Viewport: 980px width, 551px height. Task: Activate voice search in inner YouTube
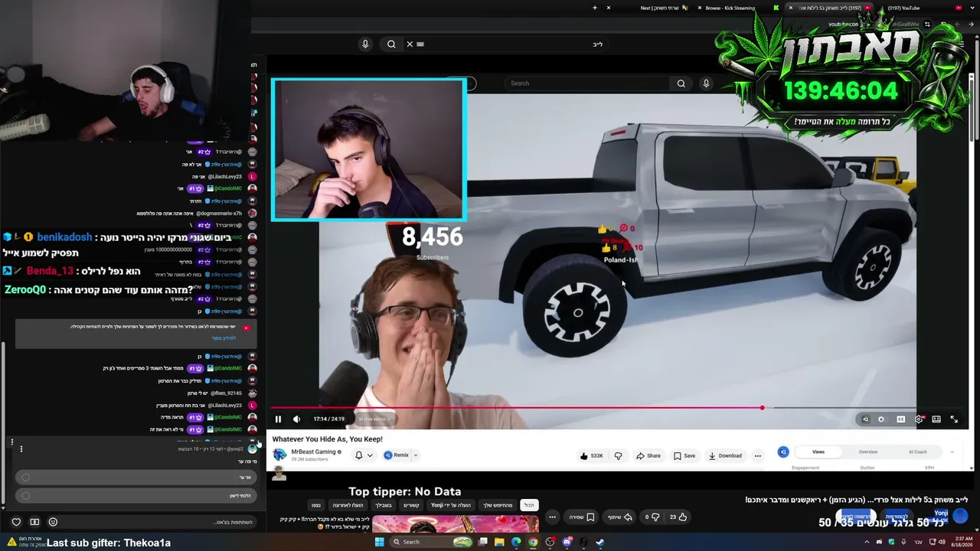tap(706, 83)
